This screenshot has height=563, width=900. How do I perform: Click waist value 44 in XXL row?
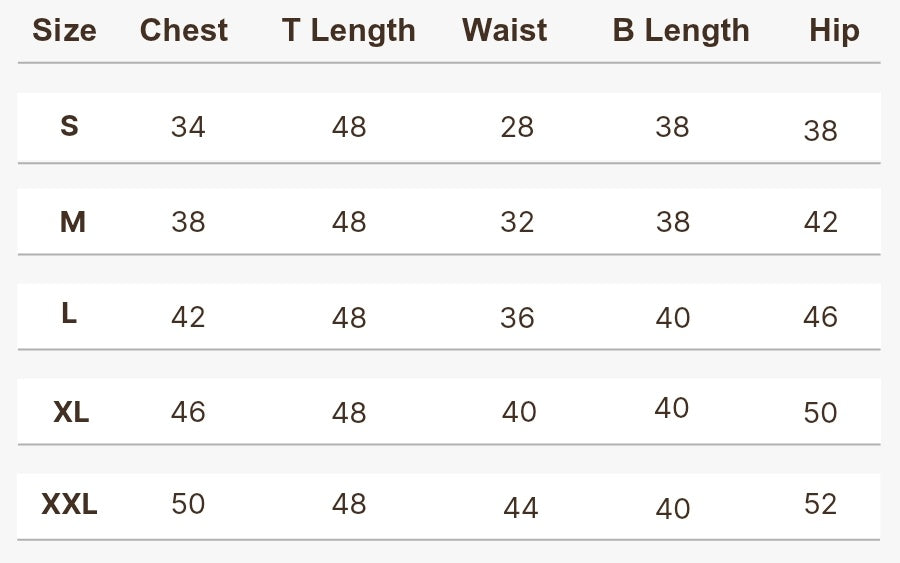click(x=521, y=508)
